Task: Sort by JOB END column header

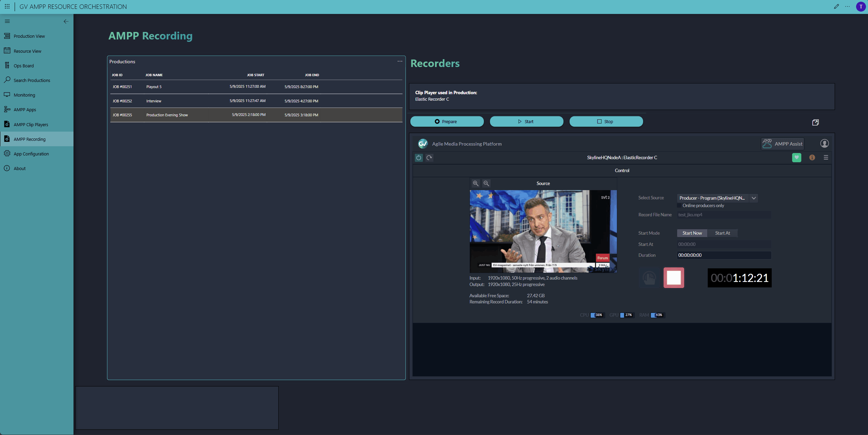Action: (x=312, y=75)
